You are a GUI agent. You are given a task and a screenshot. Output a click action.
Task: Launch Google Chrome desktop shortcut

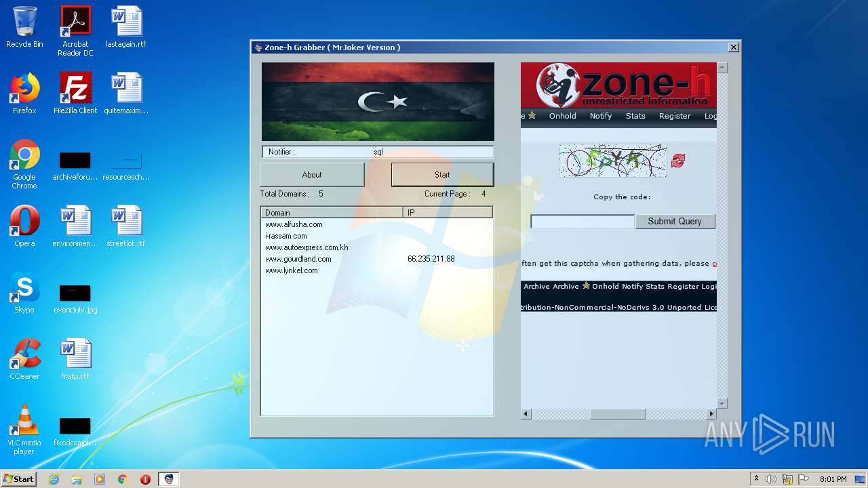(24, 163)
